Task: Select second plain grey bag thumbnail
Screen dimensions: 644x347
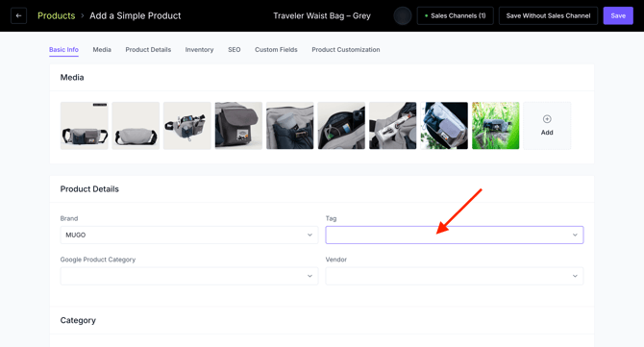Action: click(136, 126)
